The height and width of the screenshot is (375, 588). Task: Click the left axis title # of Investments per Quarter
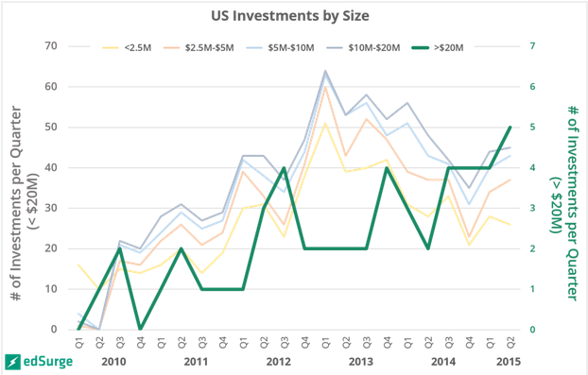coord(16,203)
